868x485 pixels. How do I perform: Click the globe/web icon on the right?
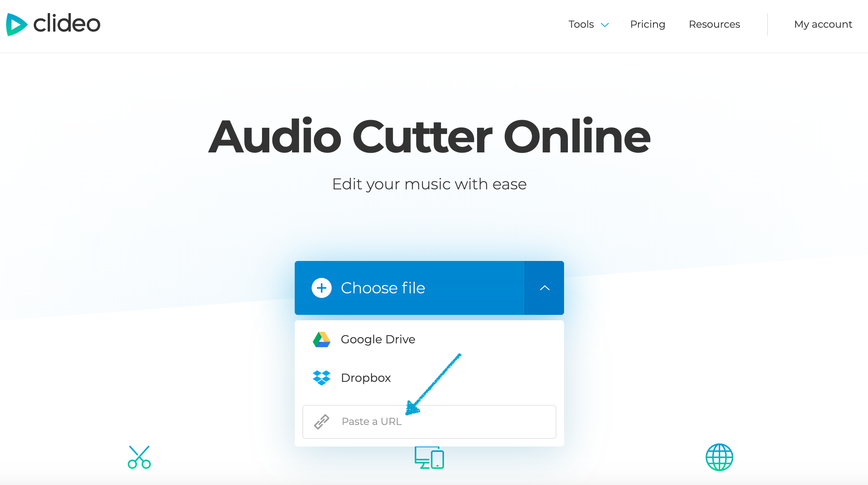coord(719,457)
